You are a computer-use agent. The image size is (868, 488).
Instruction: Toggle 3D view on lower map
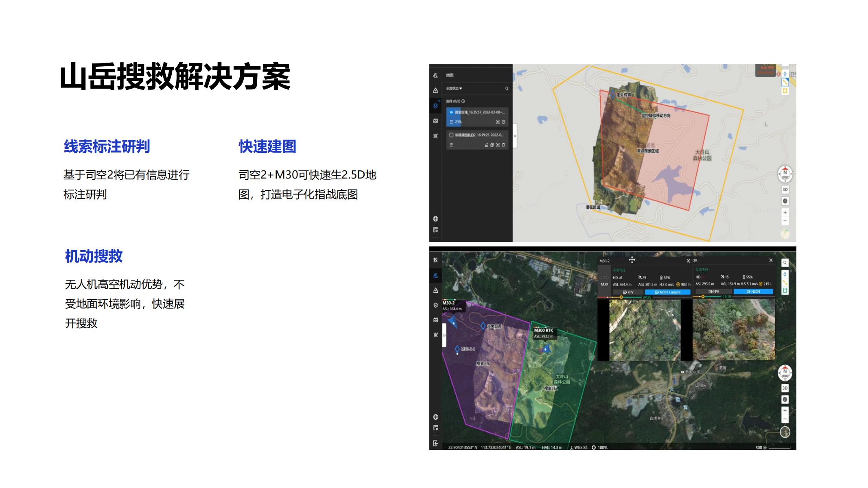coord(785,388)
